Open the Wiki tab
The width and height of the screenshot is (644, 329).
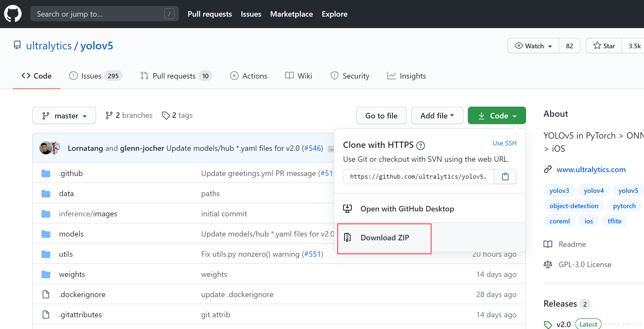click(x=299, y=76)
